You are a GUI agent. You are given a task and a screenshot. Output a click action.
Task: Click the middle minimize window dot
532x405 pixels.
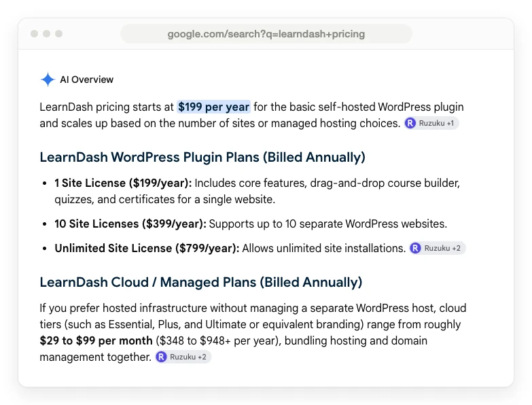(x=46, y=33)
